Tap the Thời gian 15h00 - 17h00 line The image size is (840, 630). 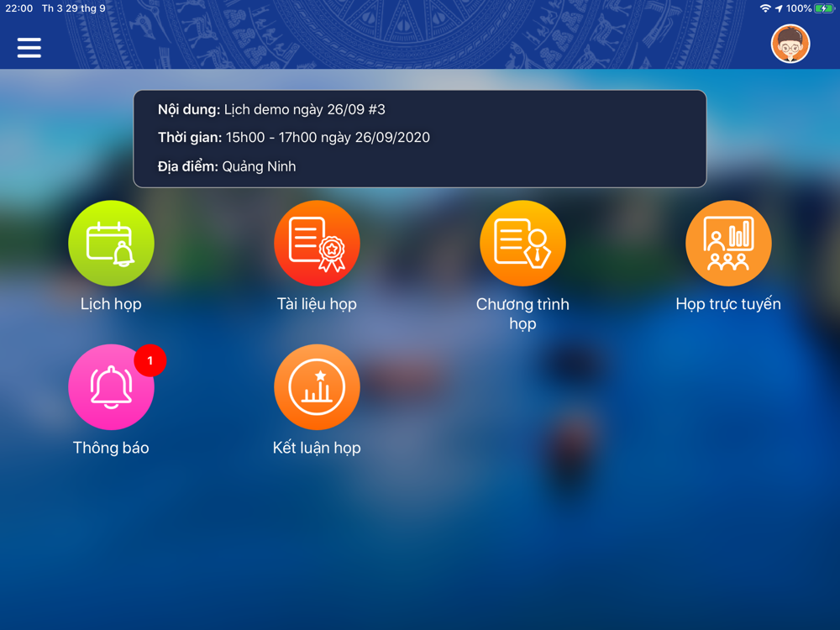pos(293,138)
